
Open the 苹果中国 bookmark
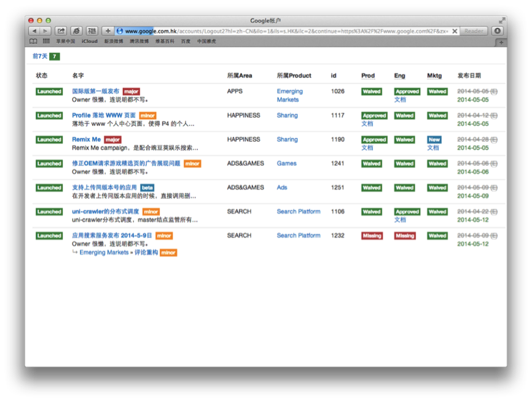coord(66,41)
